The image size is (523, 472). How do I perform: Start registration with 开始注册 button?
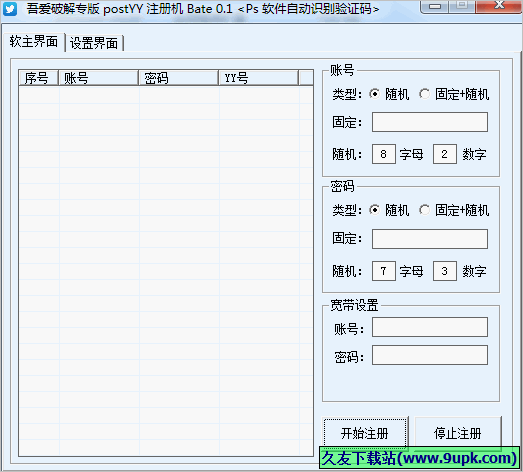365,433
